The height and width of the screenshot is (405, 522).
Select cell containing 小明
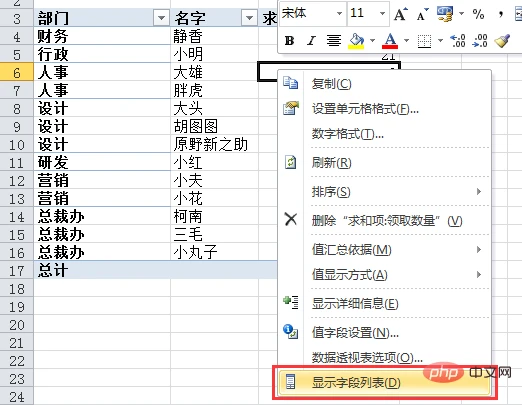214,54
